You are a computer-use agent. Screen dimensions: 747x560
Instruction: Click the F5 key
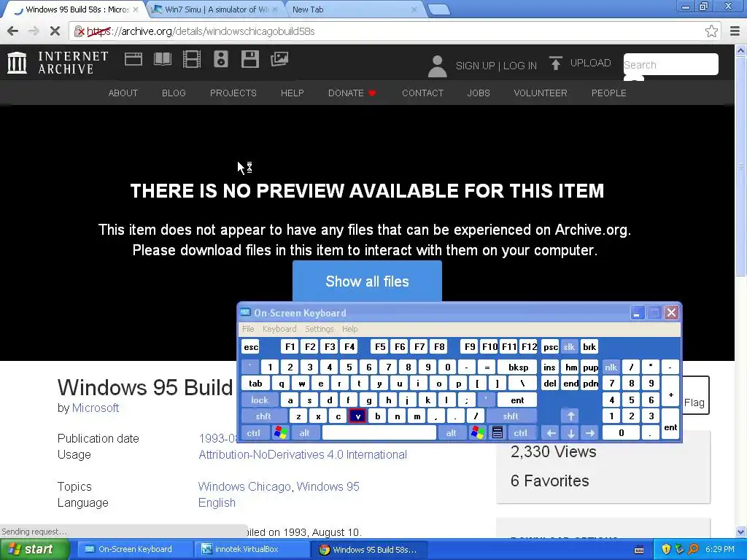click(380, 346)
